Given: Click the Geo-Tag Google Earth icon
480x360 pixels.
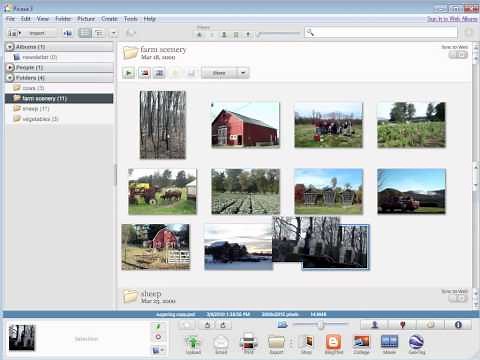Looking at the screenshot, I should point(417,344).
